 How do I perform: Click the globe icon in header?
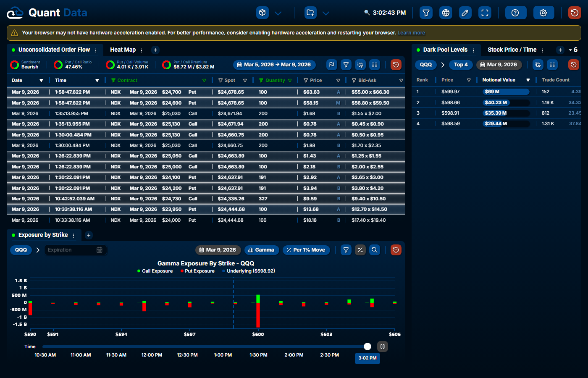click(446, 13)
